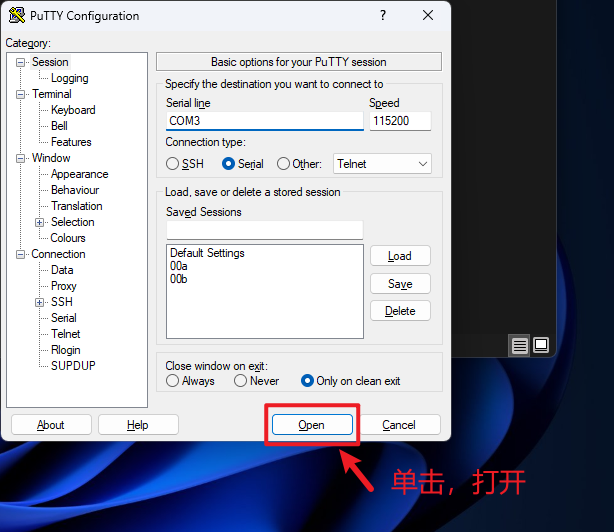Viewport: 614px width, 532px height.
Task: Select the Session category
Action: click(50, 62)
